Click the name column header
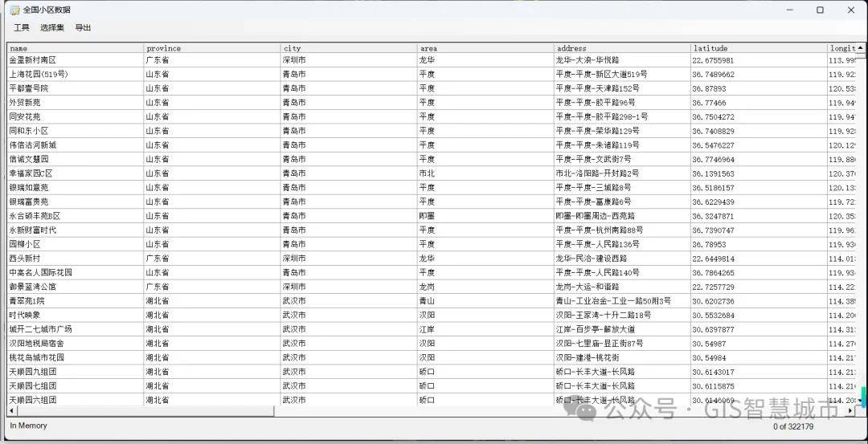This screenshot has width=868, height=444. point(75,48)
